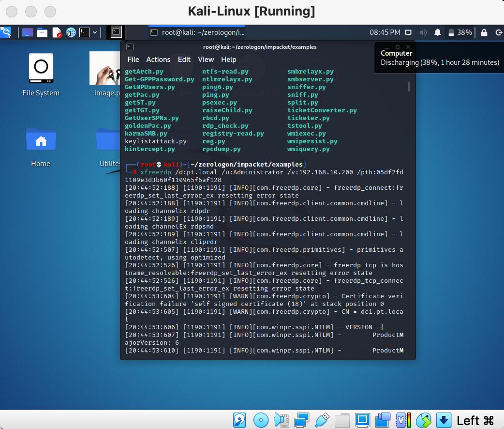
Task: Click VirtualBox keyboard capture arrow icon
Action: 444,420
